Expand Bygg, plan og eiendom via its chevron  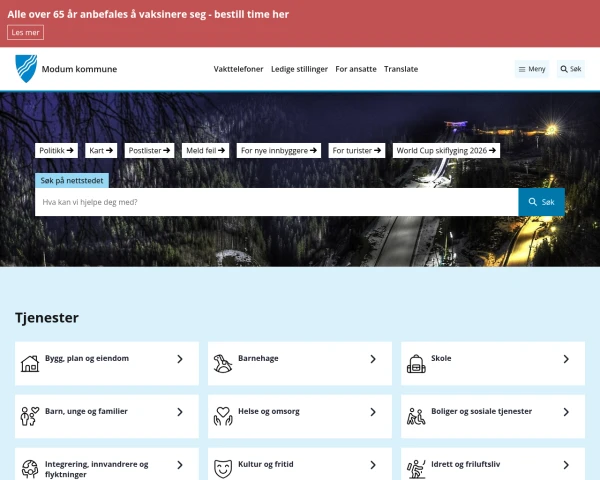coord(180,359)
